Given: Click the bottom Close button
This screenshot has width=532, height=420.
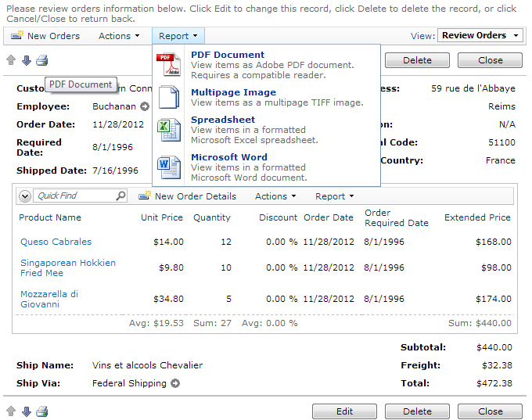Looking at the screenshot, I should coord(490,411).
